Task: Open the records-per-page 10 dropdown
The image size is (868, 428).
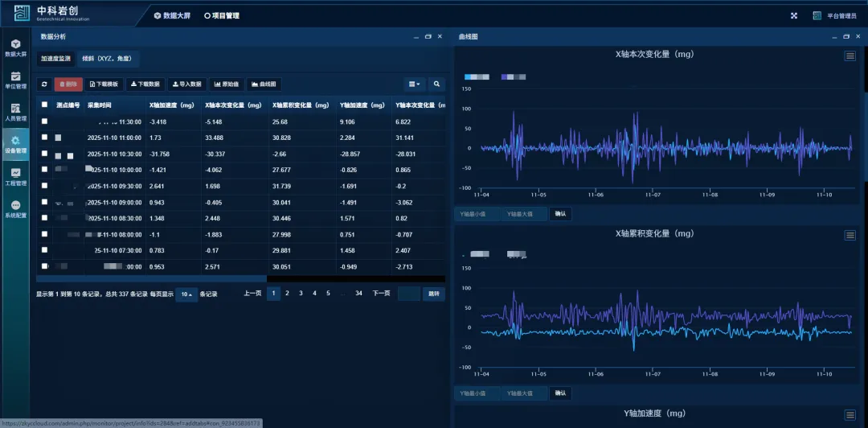Action: (x=186, y=294)
